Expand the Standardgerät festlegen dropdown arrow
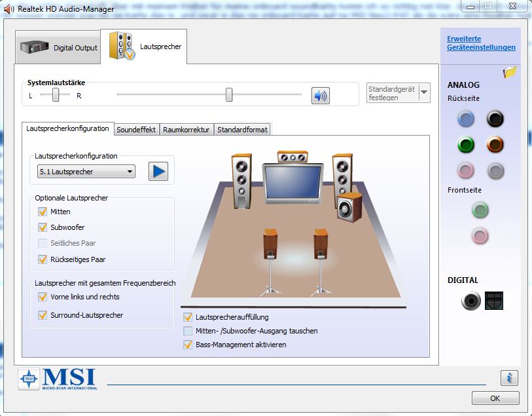The width and height of the screenshot is (532, 416). tap(424, 92)
